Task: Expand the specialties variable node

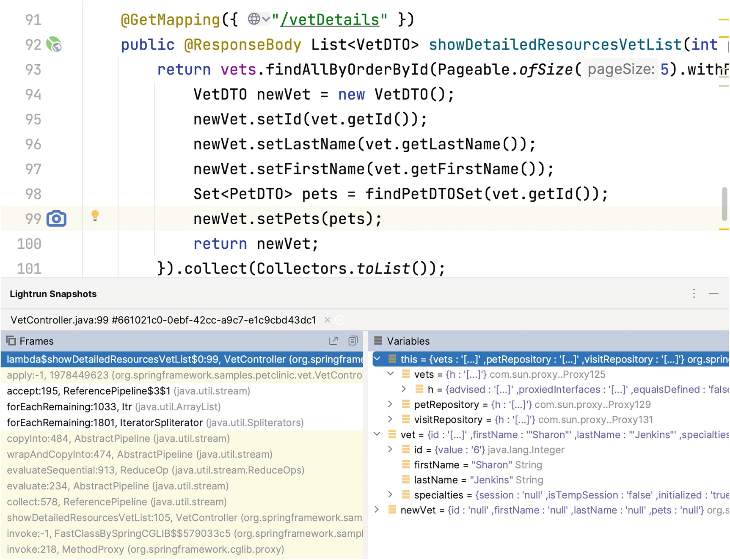Action: (390, 495)
